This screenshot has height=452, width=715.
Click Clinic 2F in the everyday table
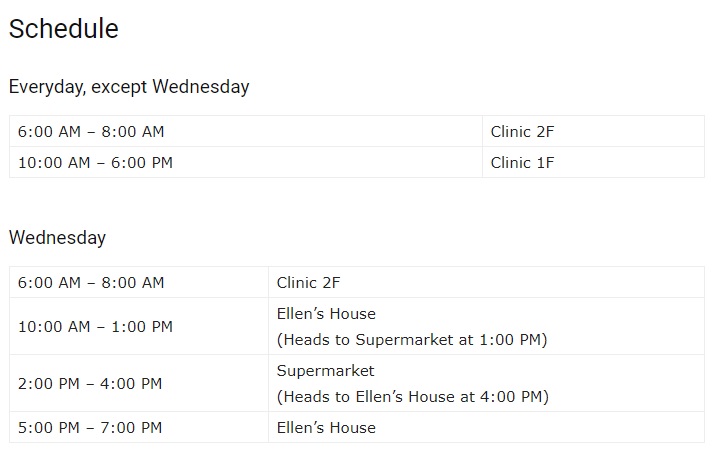coord(522,131)
